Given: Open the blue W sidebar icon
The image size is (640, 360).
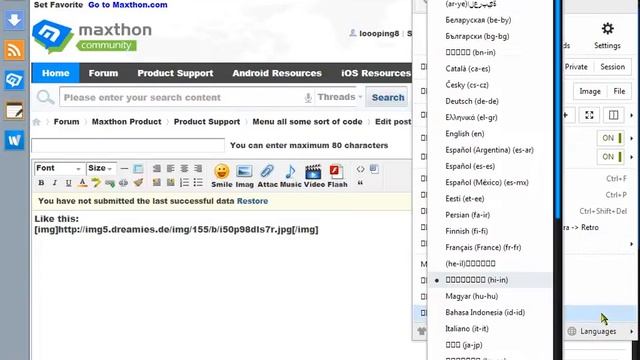Looking at the screenshot, I should (x=14, y=140).
